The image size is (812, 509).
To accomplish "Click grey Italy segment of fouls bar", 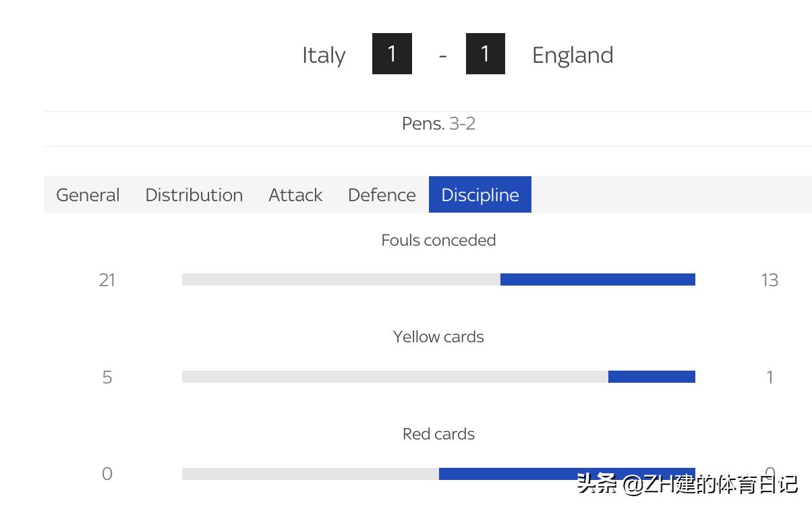I will [x=341, y=279].
